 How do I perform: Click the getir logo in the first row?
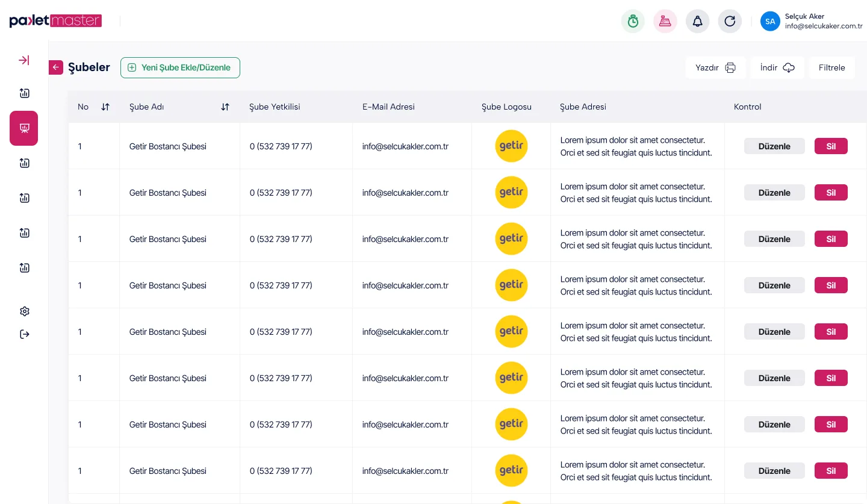pos(511,146)
